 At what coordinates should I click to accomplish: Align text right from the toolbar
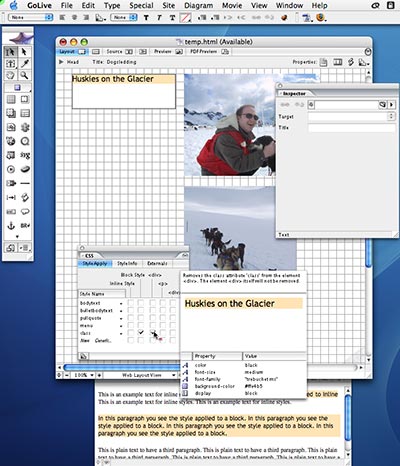[x=86, y=18]
